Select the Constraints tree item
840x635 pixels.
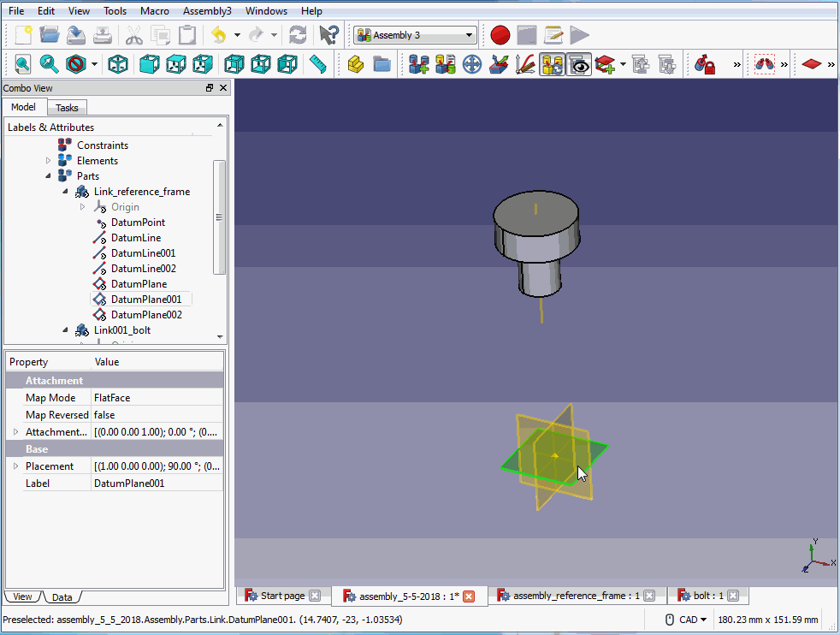coord(103,145)
